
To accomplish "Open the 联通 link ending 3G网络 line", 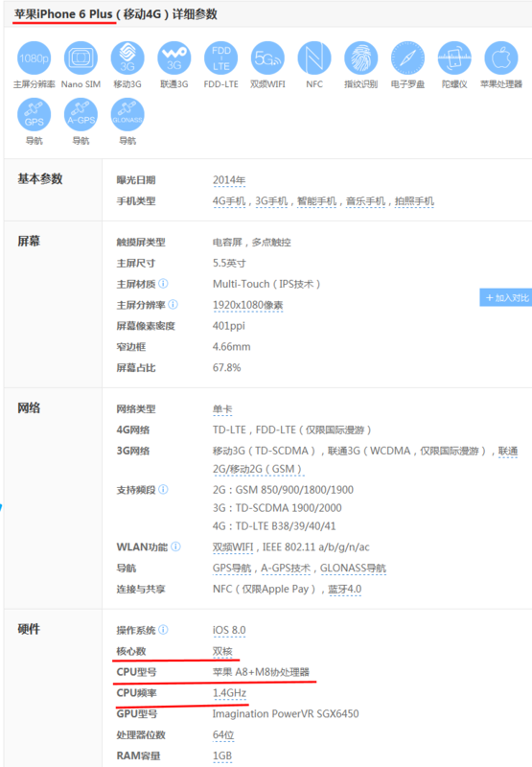I will click(507, 451).
